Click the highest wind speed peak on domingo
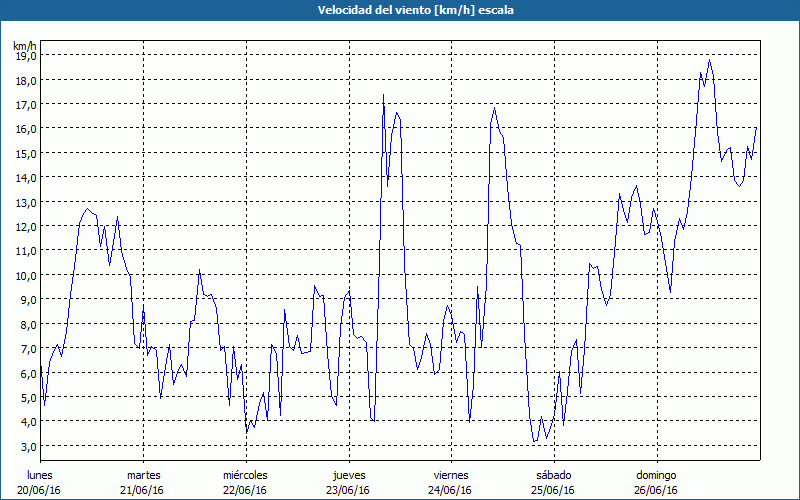This screenshot has height=500, width=800. (x=710, y=60)
